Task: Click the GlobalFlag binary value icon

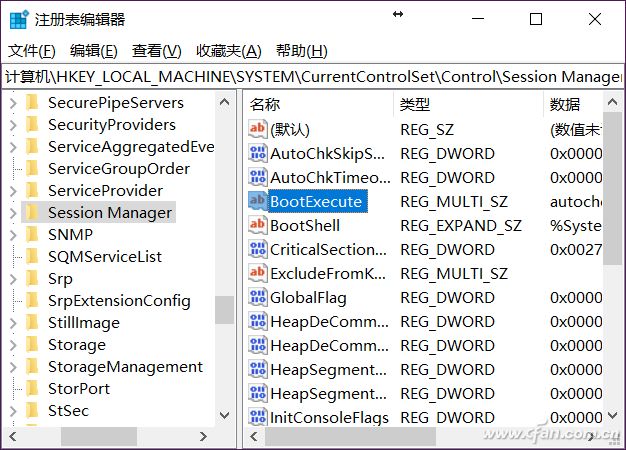Action: point(257,297)
